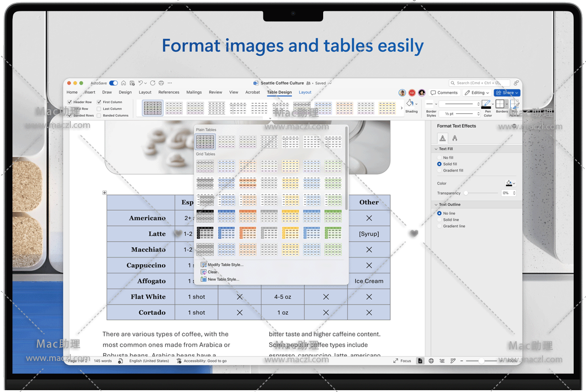Viewport: 586px width, 392px height.
Task: Check the Last Column checkbox
Action: tap(99, 109)
